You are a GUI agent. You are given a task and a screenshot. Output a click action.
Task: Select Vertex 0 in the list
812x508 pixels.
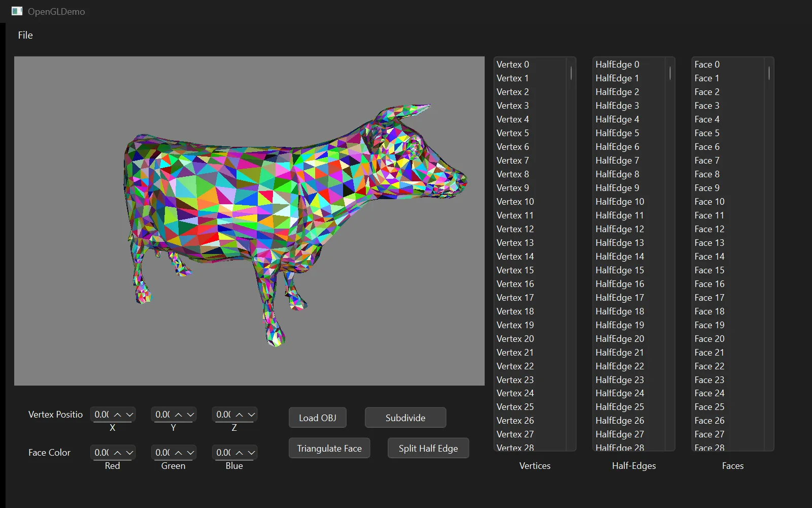[530, 65]
